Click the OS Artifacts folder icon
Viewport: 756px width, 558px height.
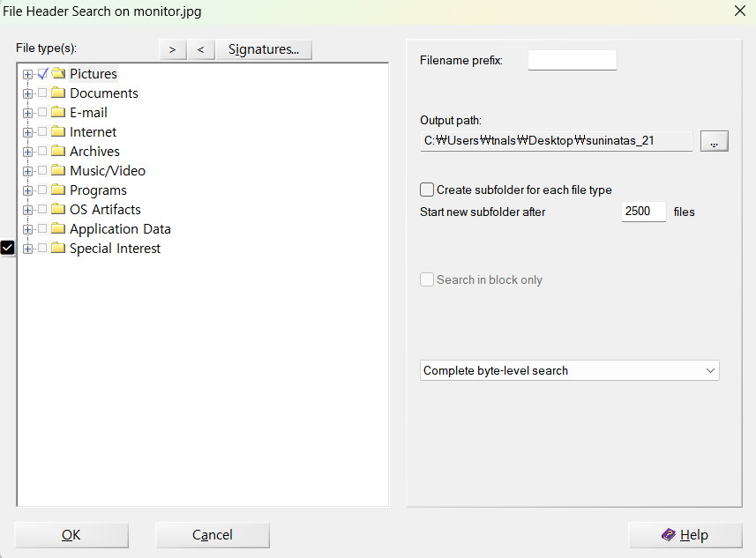point(58,209)
